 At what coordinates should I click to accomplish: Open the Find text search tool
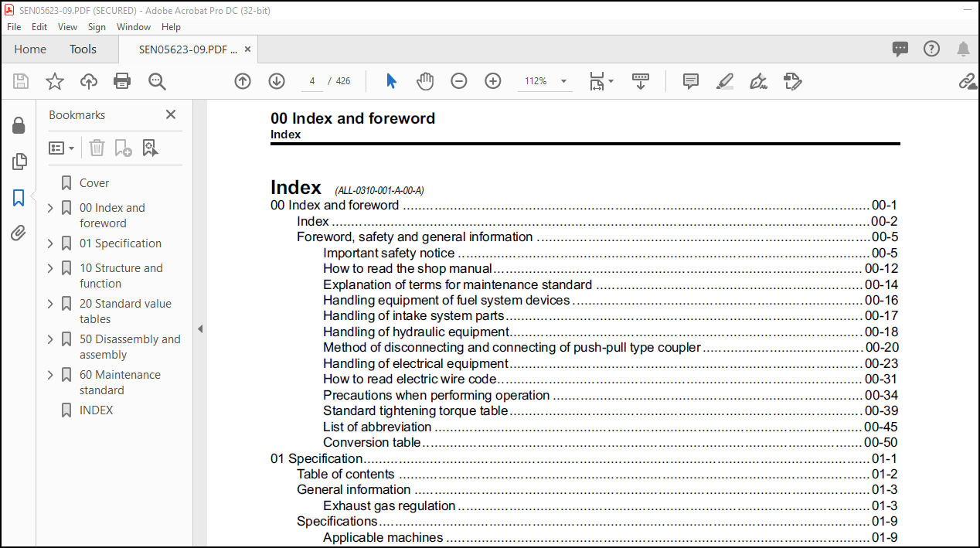tap(157, 81)
